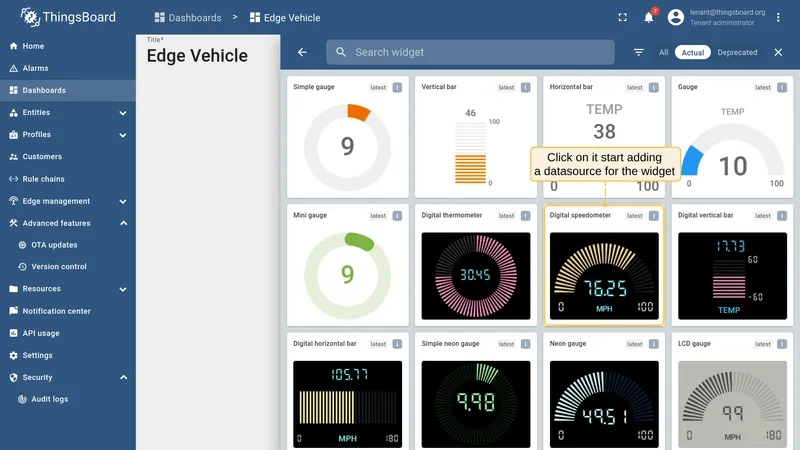Open Customers in the sidebar

point(68,157)
